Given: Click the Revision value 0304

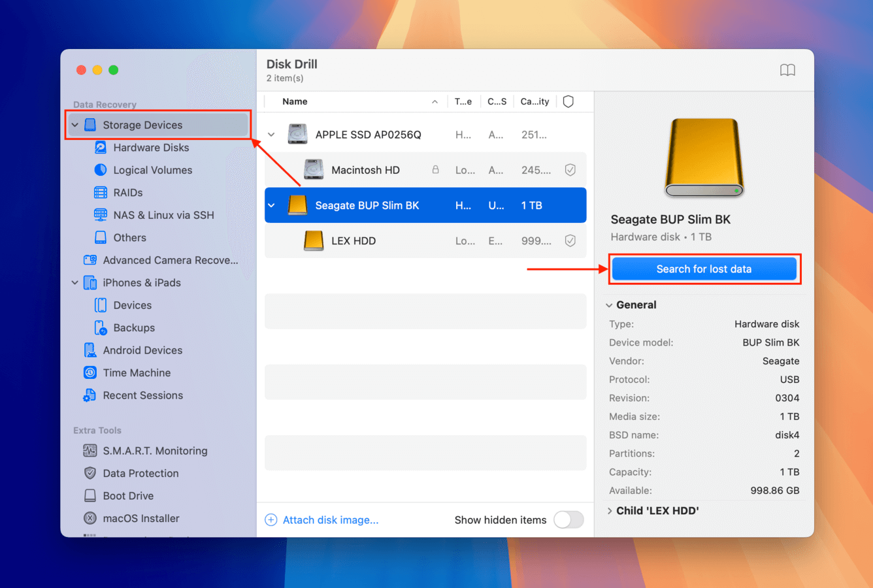Looking at the screenshot, I should 787,398.
